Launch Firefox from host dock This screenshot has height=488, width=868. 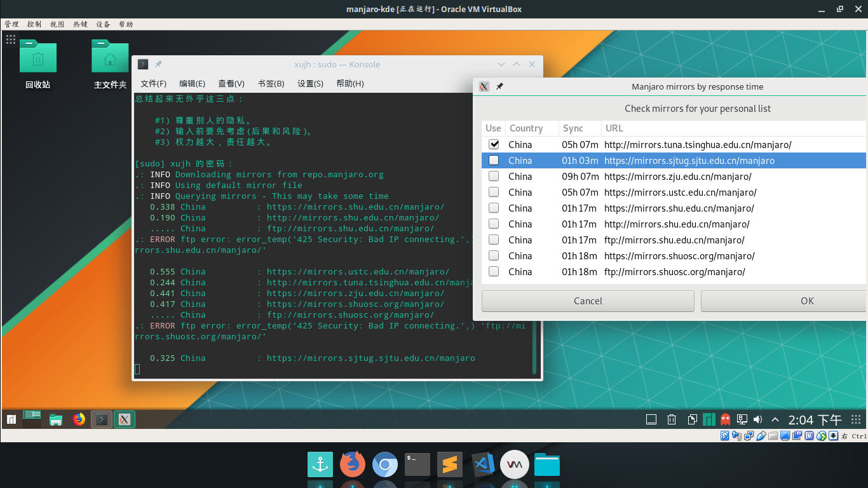coord(353,464)
